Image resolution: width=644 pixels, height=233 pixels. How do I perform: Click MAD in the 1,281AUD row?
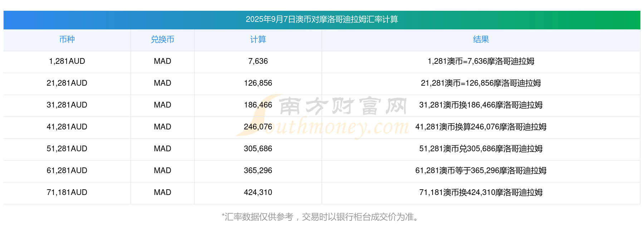click(162, 61)
